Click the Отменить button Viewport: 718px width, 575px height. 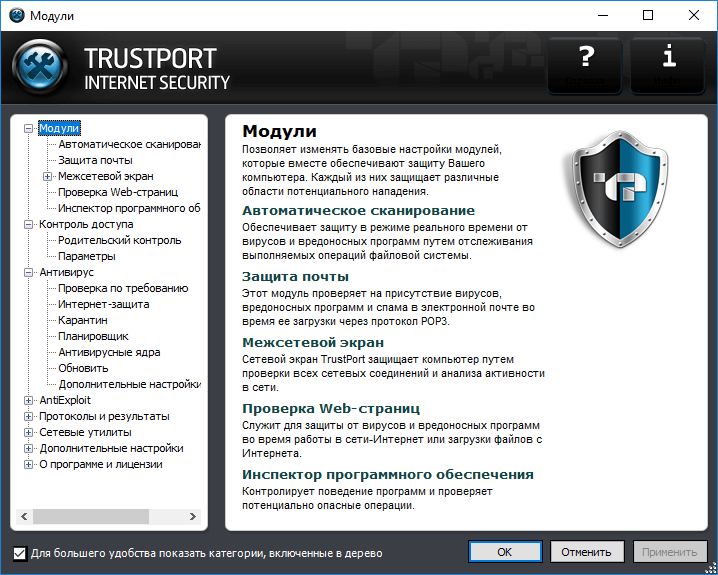587,552
